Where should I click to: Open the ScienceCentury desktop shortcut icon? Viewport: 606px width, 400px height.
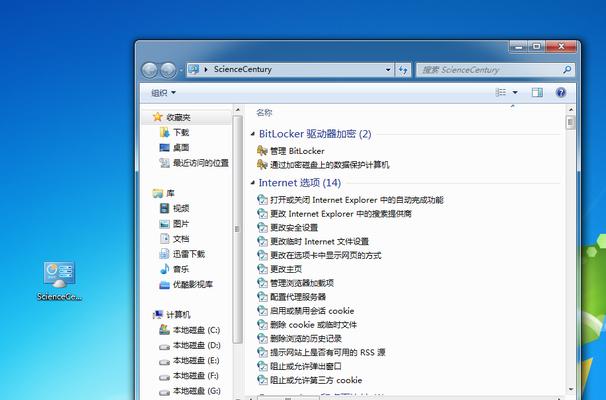click(59, 281)
